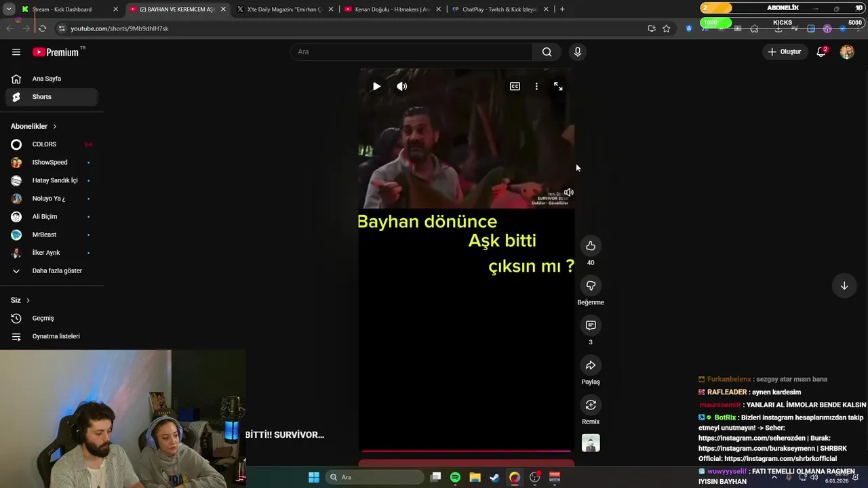
Task: Open the Windows Start menu
Action: pyautogui.click(x=314, y=477)
